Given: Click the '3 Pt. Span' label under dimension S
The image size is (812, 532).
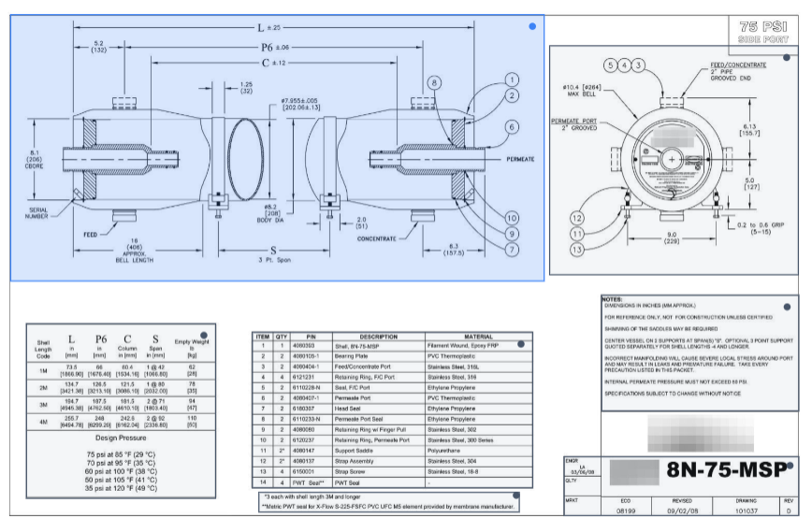Looking at the screenshot, I should tap(274, 260).
